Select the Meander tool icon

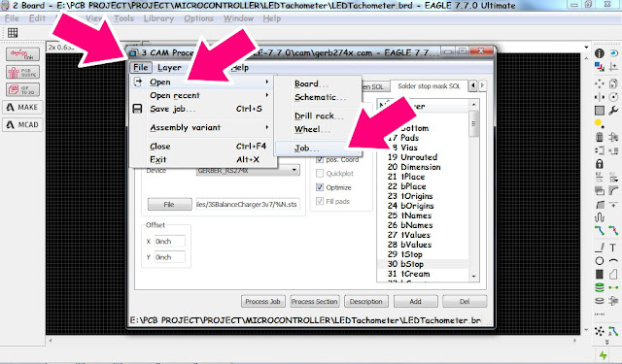[x=600, y=217]
